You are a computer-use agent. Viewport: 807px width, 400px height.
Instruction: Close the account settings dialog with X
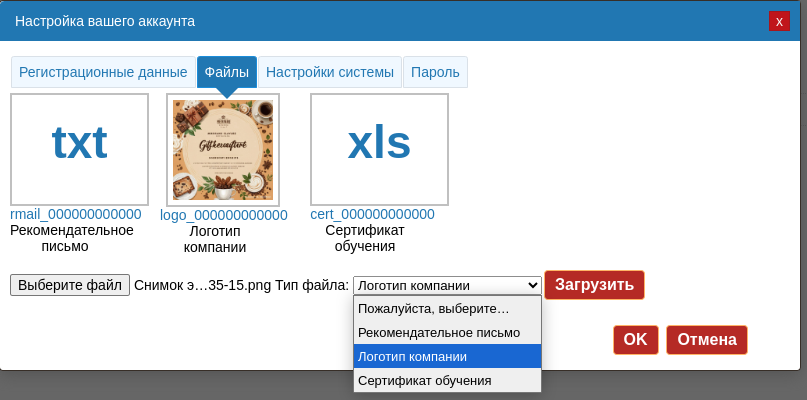tap(779, 21)
